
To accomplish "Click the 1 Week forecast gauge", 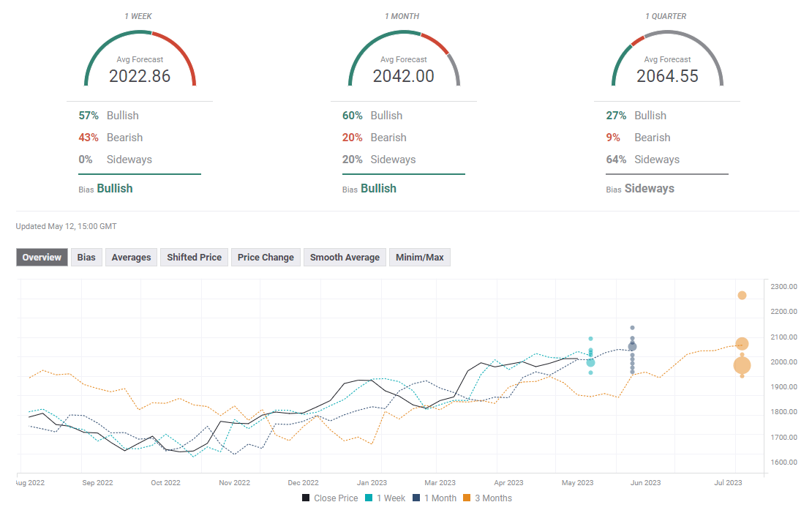I will [x=140, y=60].
